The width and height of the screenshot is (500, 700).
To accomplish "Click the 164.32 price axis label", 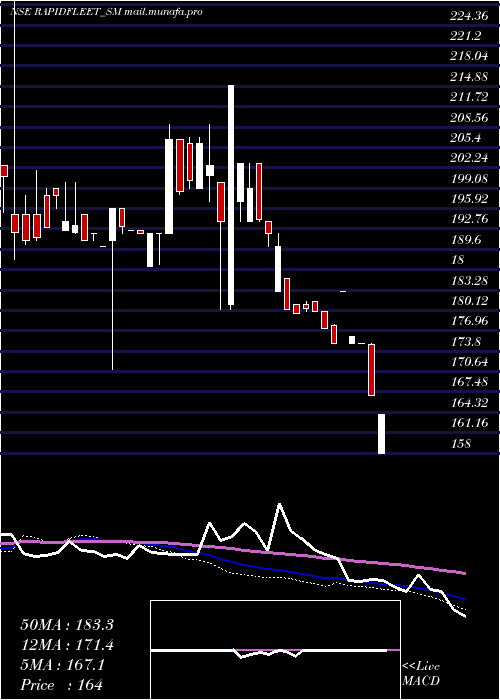I will (x=469, y=402).
